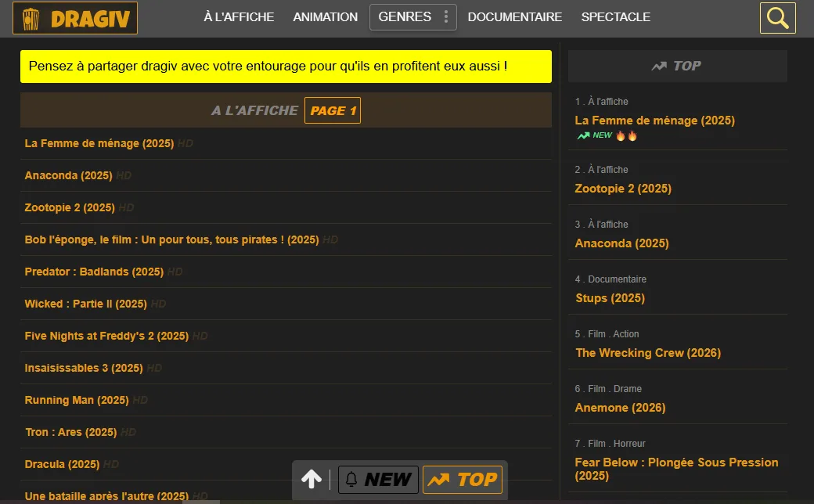The height and width of the screenshot is (504, 814).
Task: Click the bell NEW button
Action: pyautogui.click(x=378, y=480)
